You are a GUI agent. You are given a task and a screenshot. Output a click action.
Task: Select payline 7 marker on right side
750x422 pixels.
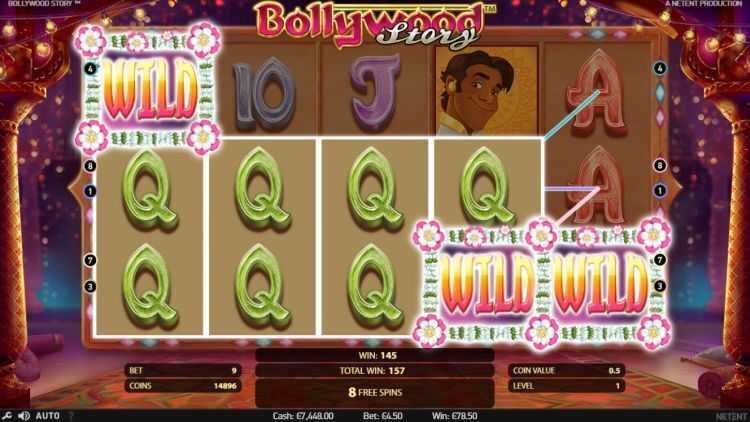point(660,260)
